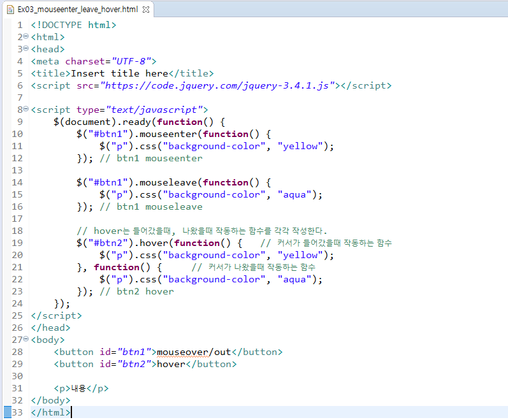This screenshot has height=420, width=508.
Task: Click the mouseenter method on line 10
Action: tap(168, 134)
